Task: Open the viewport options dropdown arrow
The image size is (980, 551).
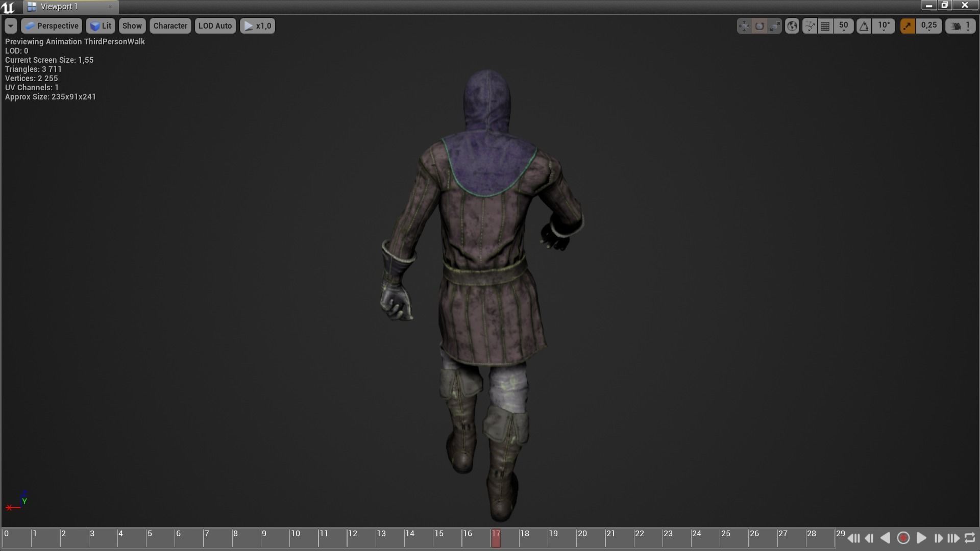Action: click(x=10, y=26)
